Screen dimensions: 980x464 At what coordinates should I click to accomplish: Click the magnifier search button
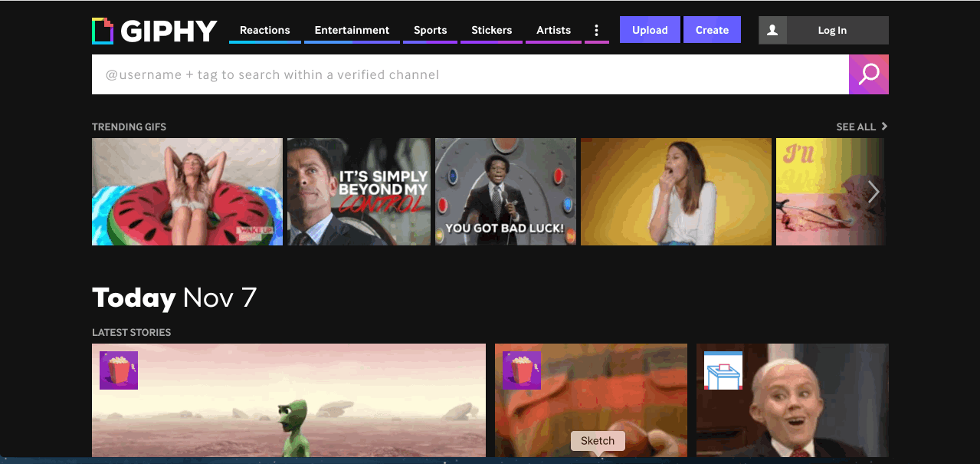pos(869,74)
